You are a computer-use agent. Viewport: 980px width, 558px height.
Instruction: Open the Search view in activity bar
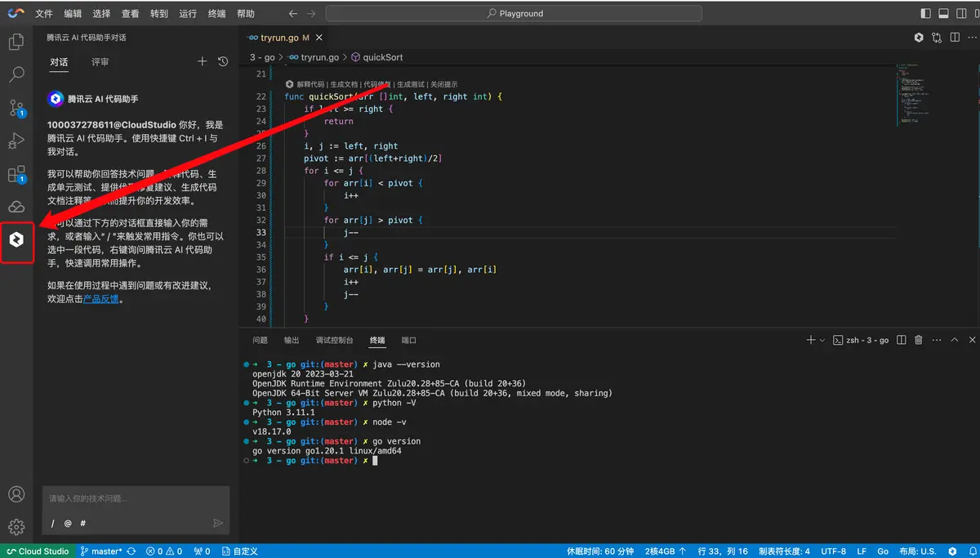(x=16, y=75)
